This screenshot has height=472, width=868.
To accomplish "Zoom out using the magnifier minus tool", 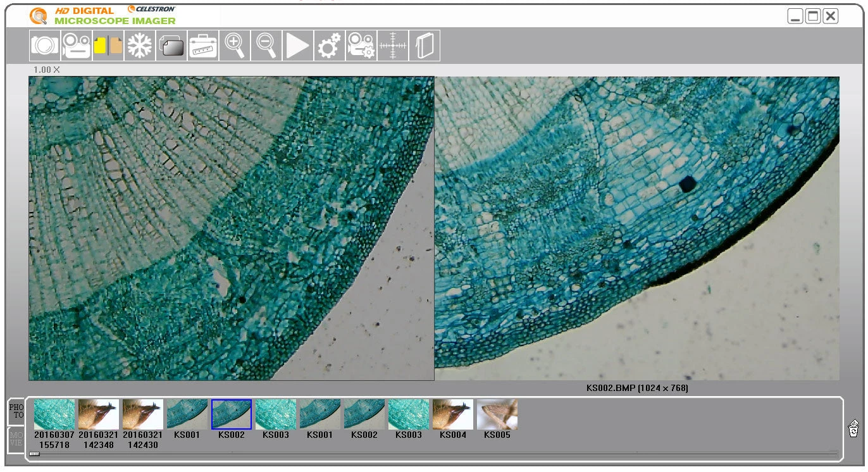I will click(266, 45).
